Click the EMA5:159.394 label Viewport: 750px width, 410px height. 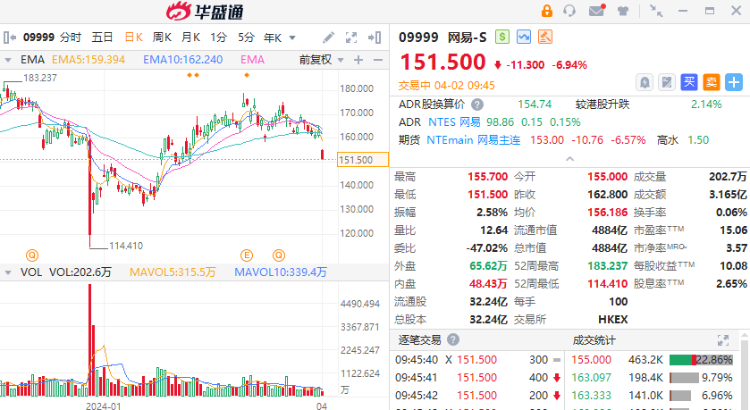point(88,60)
